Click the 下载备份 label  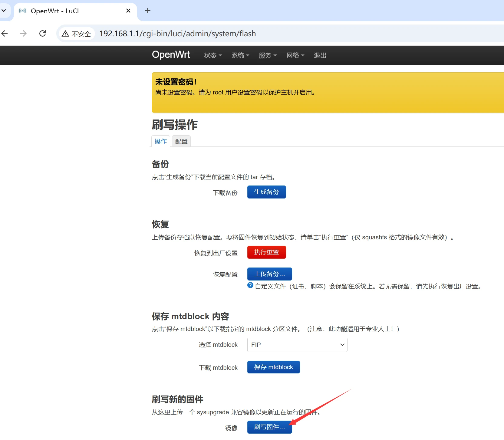click(225, 193)
